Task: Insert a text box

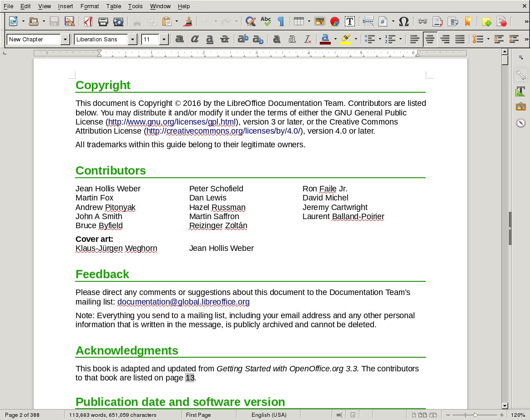Action: 350,21
